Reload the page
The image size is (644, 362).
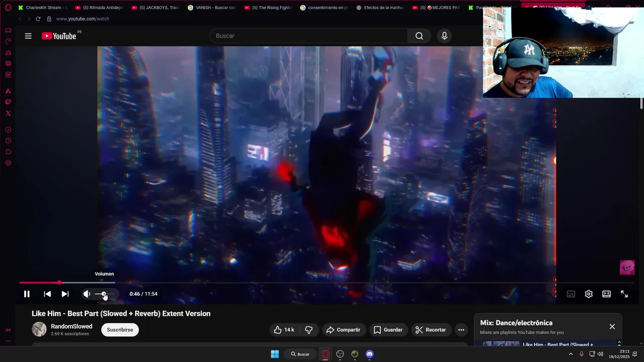[x=38, y=19]
